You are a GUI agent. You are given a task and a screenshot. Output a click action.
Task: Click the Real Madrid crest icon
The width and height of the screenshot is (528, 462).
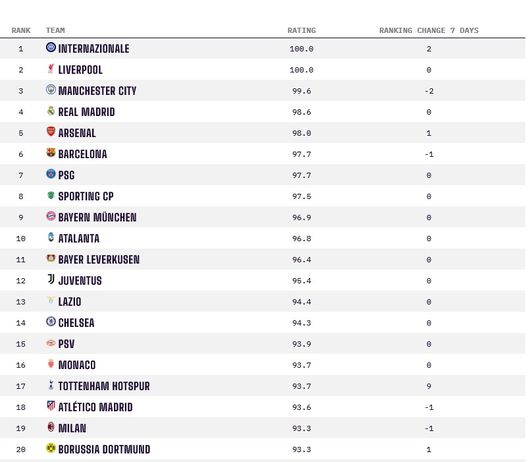[x=51, y=111]
